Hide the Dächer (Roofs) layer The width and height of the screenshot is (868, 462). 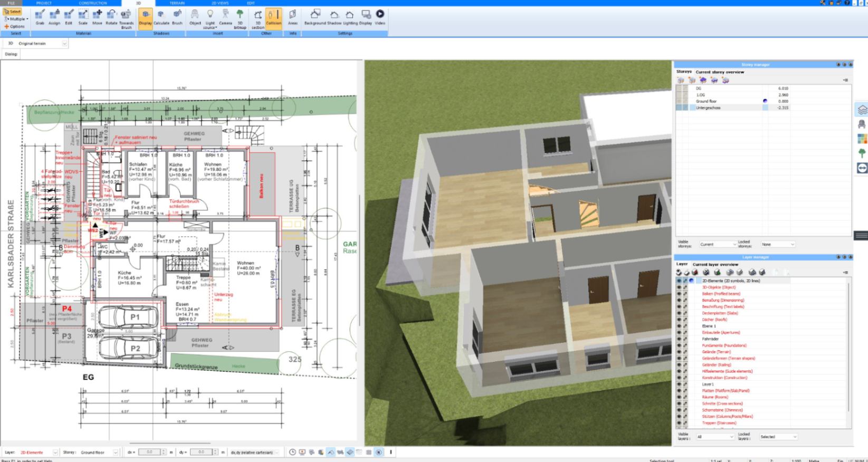pos(679,320)
